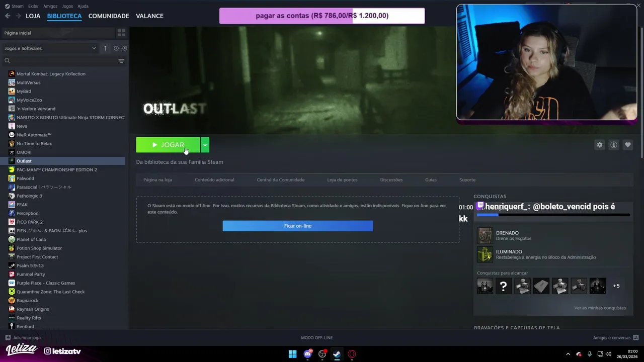Open the Windows Start button

pos(292,354)
